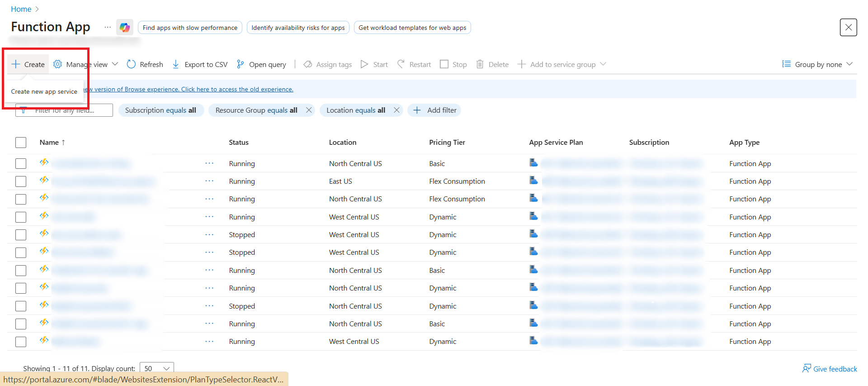Open the ellipsis menu next to Function App title
This screenshot has width=868, height=386.
pos(107,27)
